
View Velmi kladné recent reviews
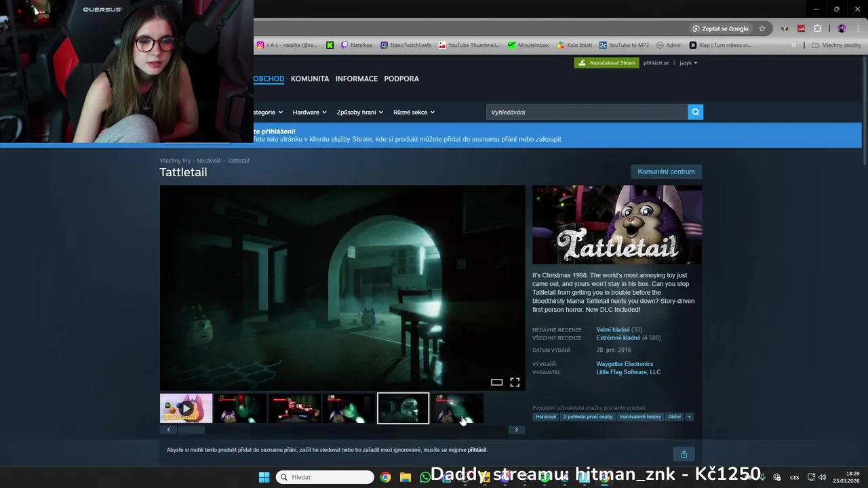click(612, 329)
